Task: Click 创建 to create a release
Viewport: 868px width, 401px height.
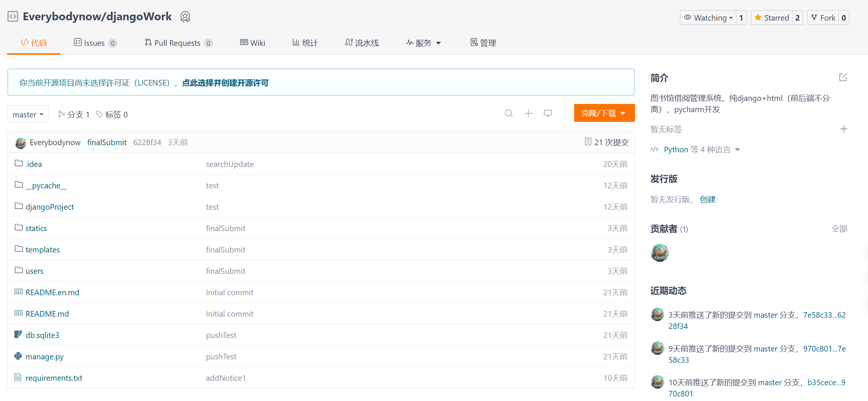Action: (707, 199)
